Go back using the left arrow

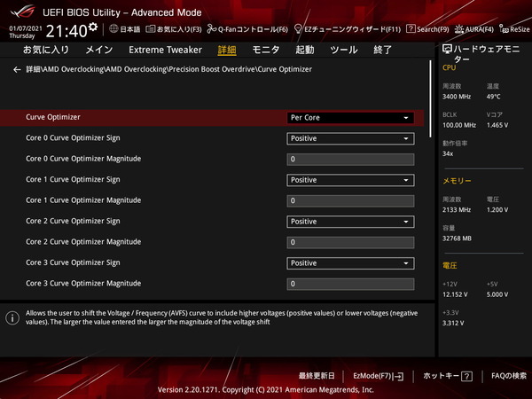pos(17,69)
